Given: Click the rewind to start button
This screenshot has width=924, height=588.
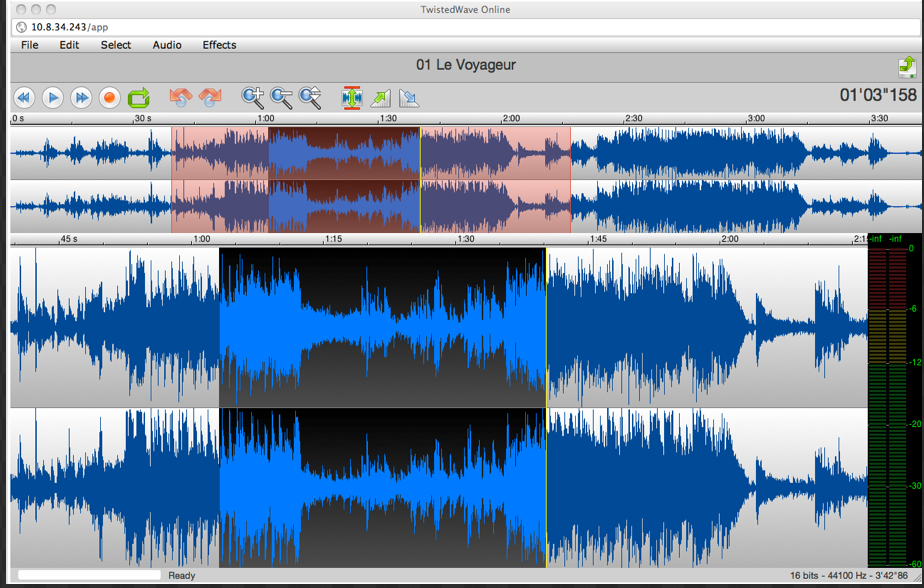Looking at the screenshot, I should 24,98.
